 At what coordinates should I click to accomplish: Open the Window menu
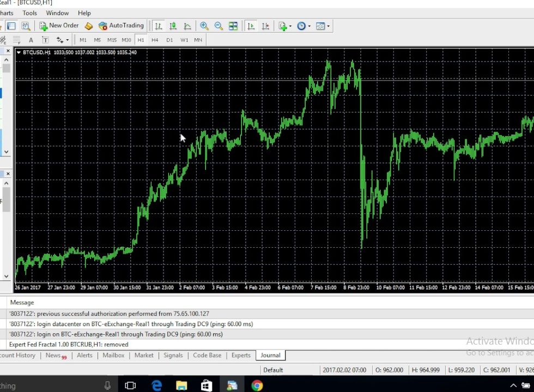[57, 13]
